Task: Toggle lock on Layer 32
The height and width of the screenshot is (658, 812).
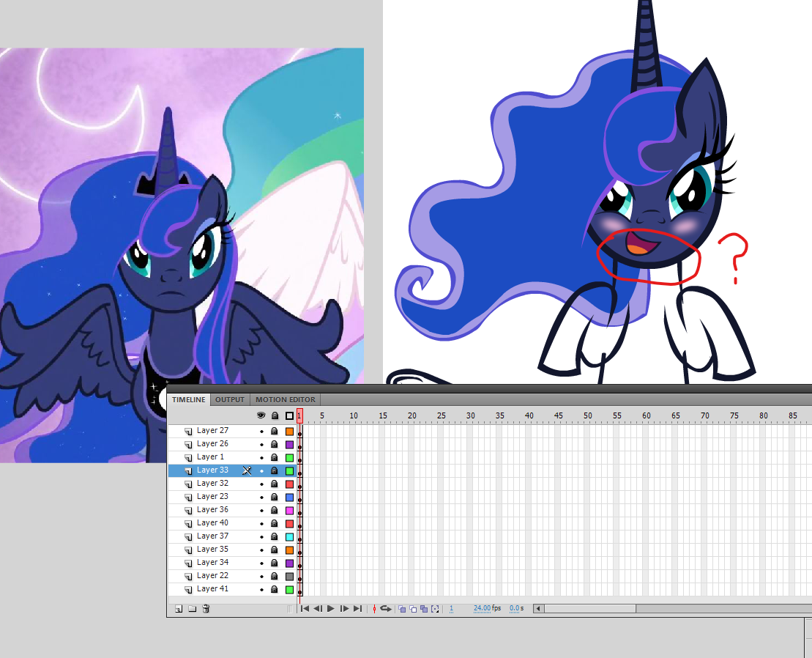Action: point(275,484)
